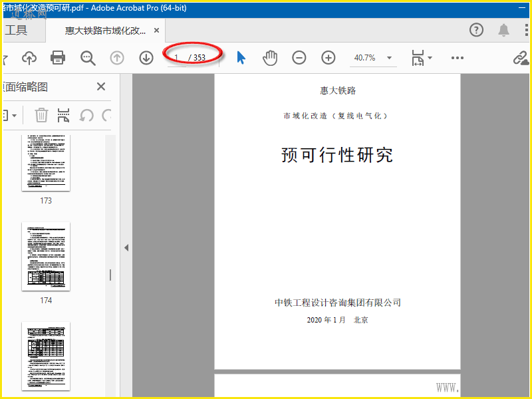Close the 惠大铁路市域化改 document tab
The width and height of the screenshot is (532, 399).
[x=156, y=31]
